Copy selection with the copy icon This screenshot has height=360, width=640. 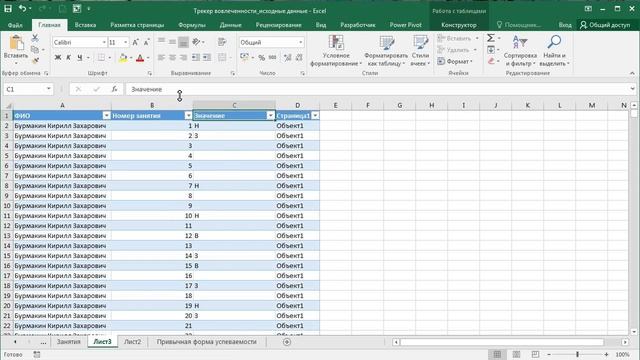35,49
